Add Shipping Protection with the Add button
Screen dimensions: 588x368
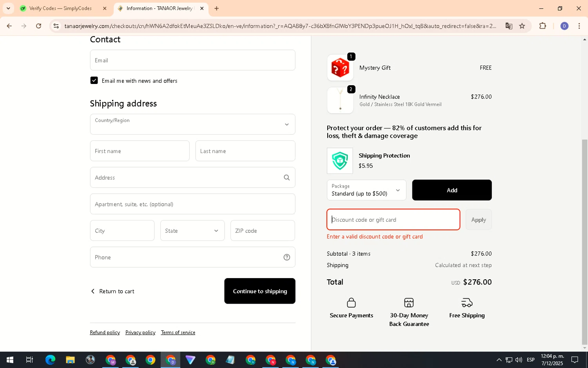452,190
